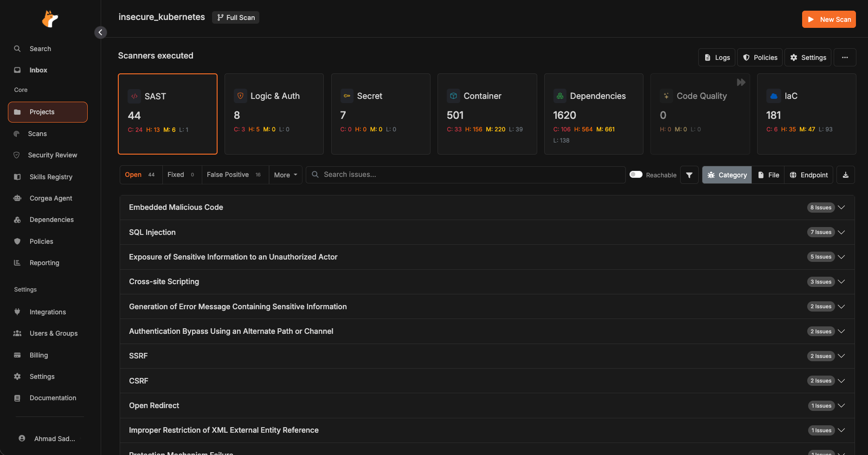Image resolution: width=868 pixels, height=455 pixels.
Task: Select the IaC scanner card
Action: pos(807,114)
